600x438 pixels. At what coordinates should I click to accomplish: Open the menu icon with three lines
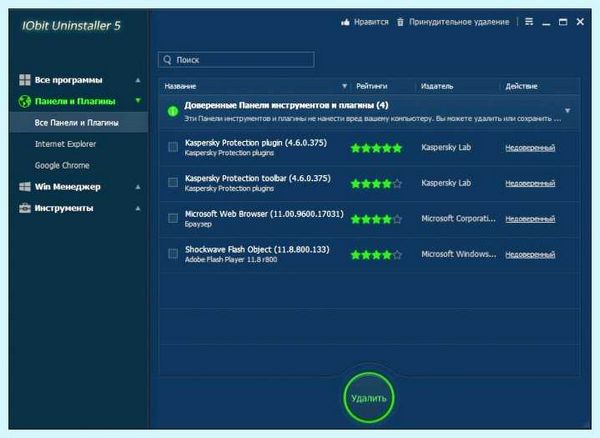[529, 22]
